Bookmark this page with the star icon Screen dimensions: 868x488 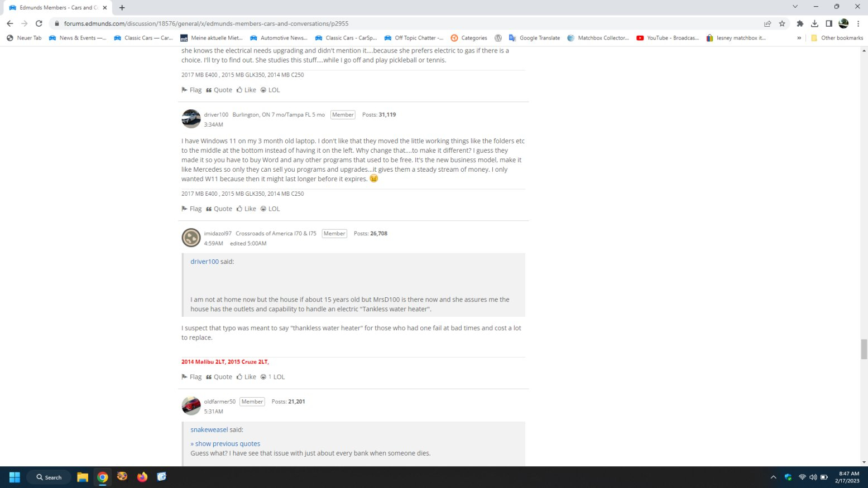coord(782,23)
